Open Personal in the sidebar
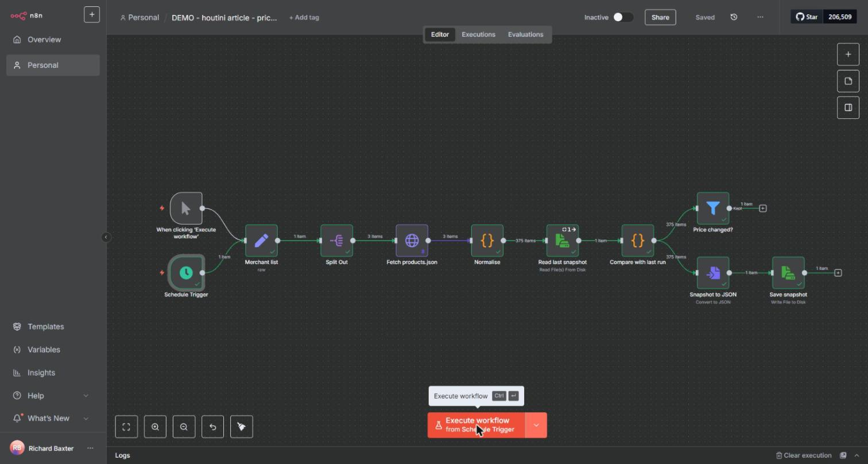 click(x=53, y=65)
